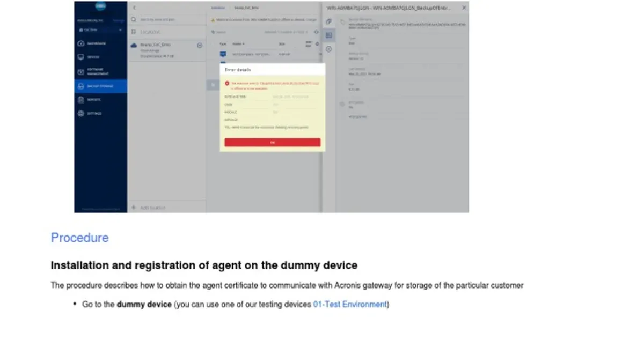Click the Locations list header icon
This screenshot has width=644, height=362.
coord(134,32)
